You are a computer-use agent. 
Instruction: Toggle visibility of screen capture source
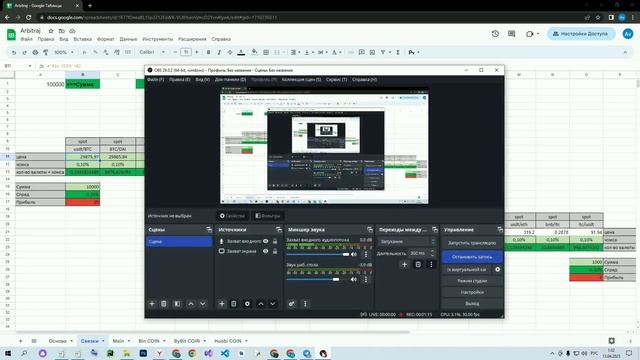point(266,251)
